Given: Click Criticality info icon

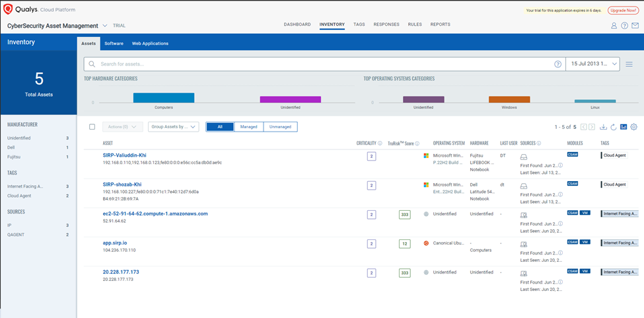Looking at the screenshot, I should pos(380,143).
